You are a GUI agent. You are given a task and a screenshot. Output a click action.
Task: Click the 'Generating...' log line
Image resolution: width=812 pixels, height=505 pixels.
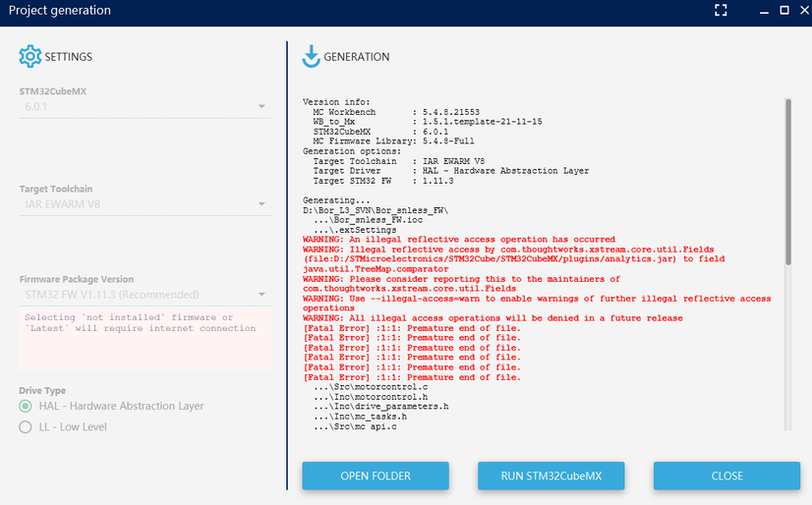[336, 200]
